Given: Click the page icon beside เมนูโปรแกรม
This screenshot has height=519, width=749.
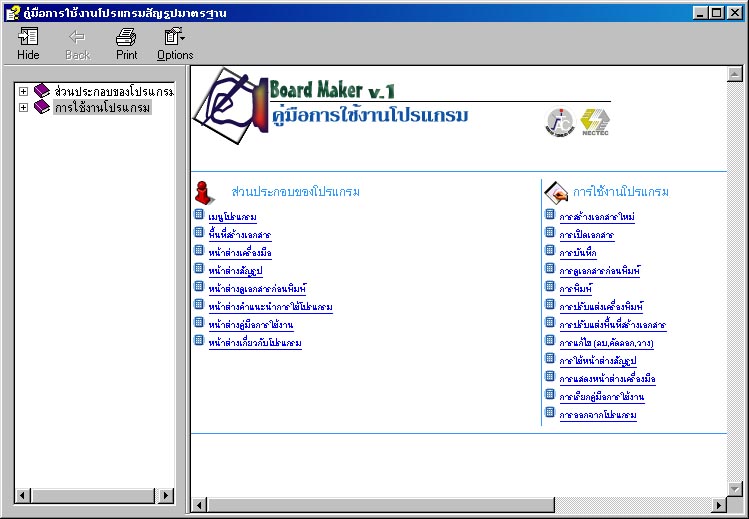Looking at the screenshot, I should (199, 214).
